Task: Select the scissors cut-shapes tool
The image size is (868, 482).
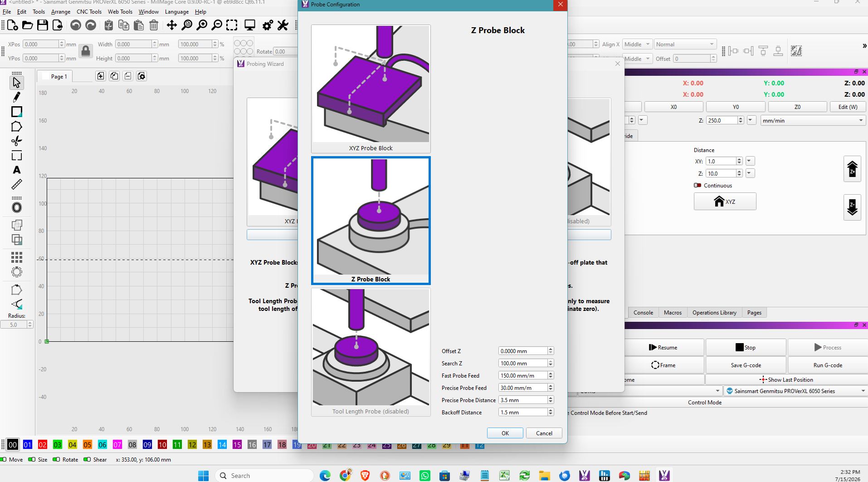Action: pyautogui.click(x=17, y=141)
